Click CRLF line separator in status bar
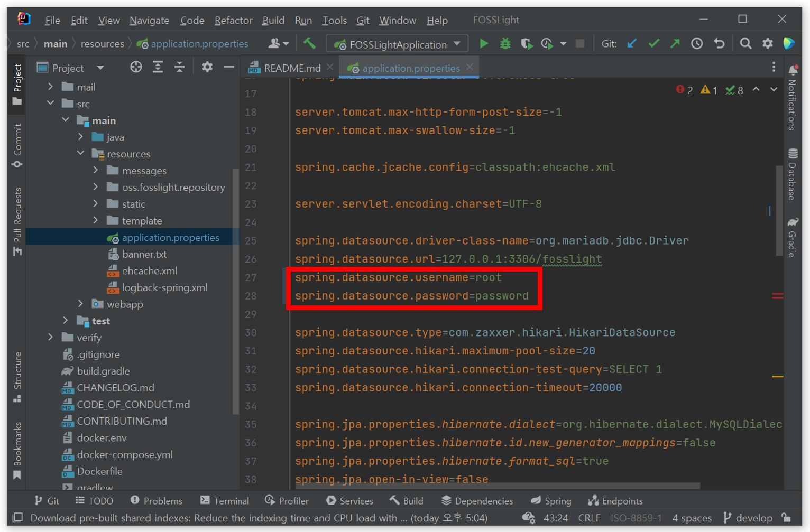 tap(589, 518)
